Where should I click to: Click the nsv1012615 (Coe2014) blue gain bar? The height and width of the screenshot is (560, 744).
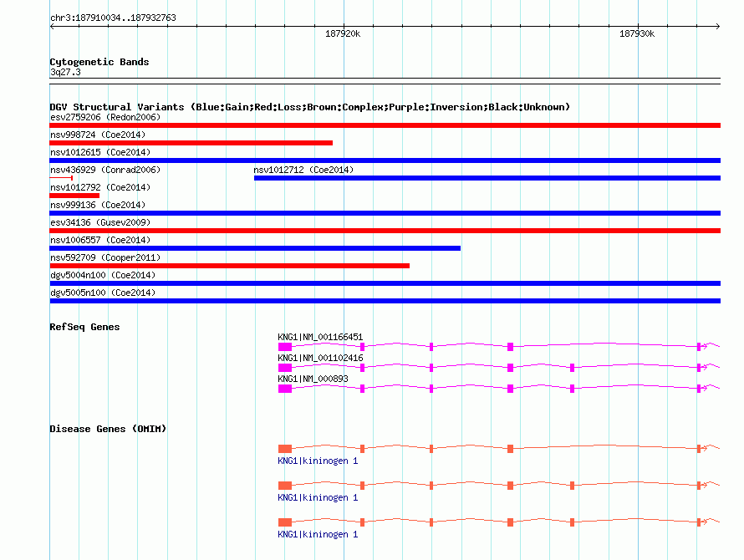(385, 160)
